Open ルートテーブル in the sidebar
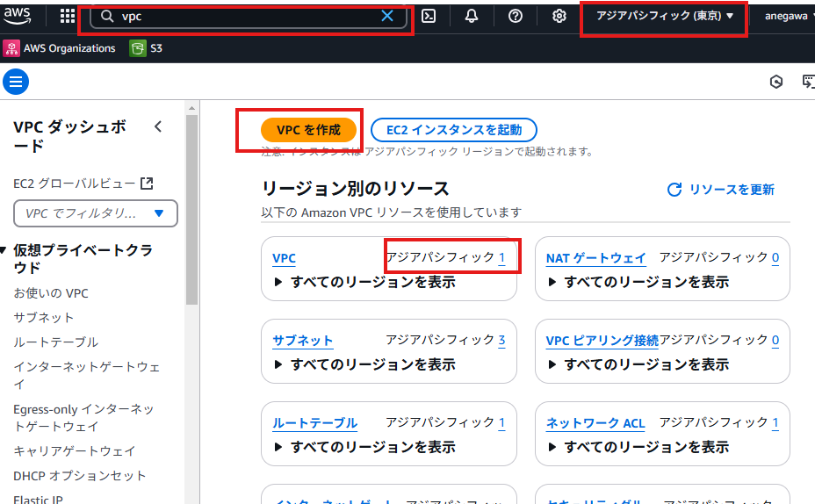The image size is (815, 504). (55, 342)
